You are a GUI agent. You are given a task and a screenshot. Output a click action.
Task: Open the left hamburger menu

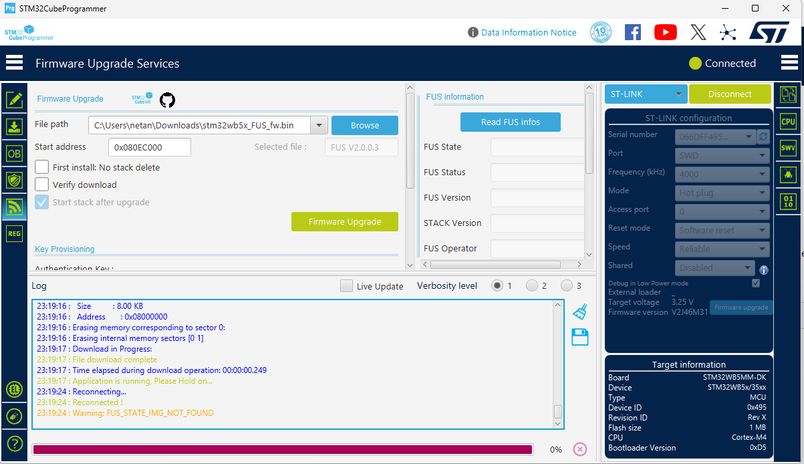[14, 63]
